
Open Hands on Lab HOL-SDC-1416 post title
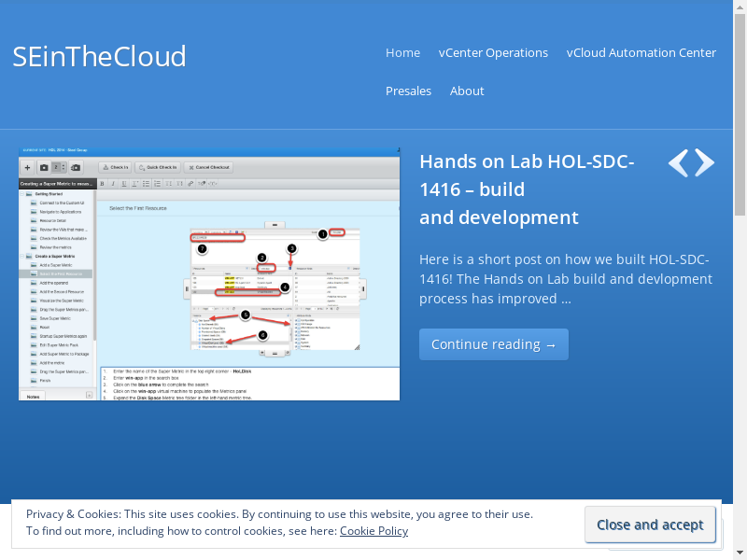[527, 189]
